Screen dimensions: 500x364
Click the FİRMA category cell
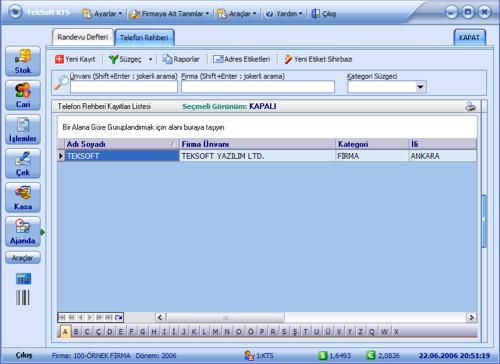coord(372,156)
